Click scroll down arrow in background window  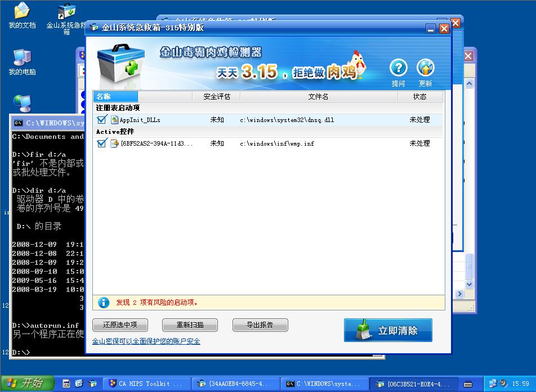pyautogui.click(x=470, y=284)
